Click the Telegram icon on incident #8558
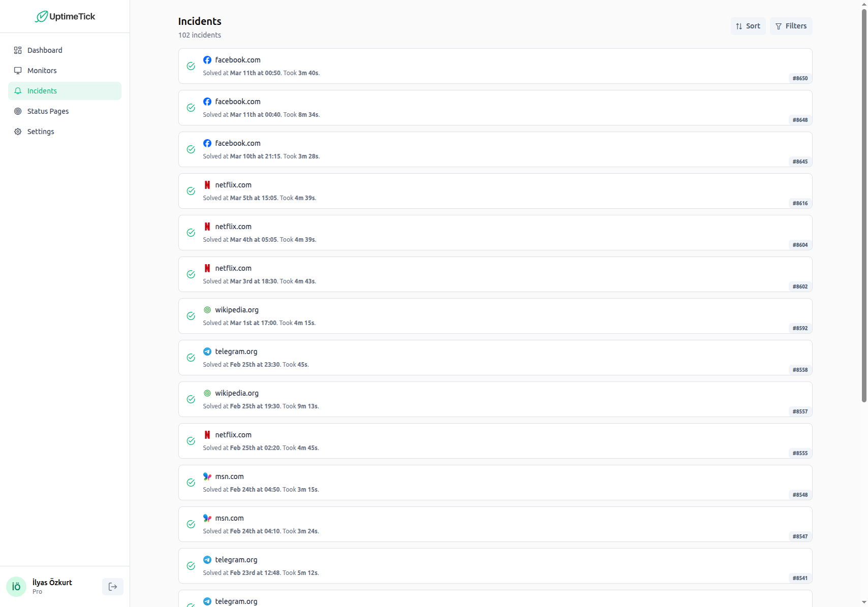This screenshot has height=607, width=868. (207, 352)
